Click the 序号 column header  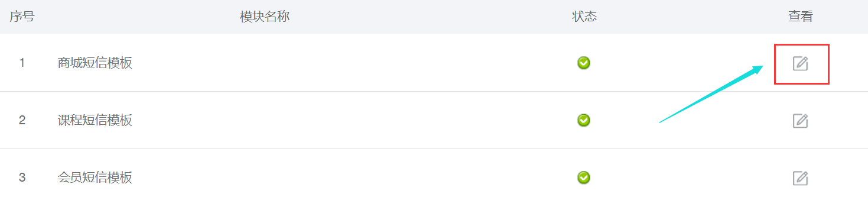(22, 17)
